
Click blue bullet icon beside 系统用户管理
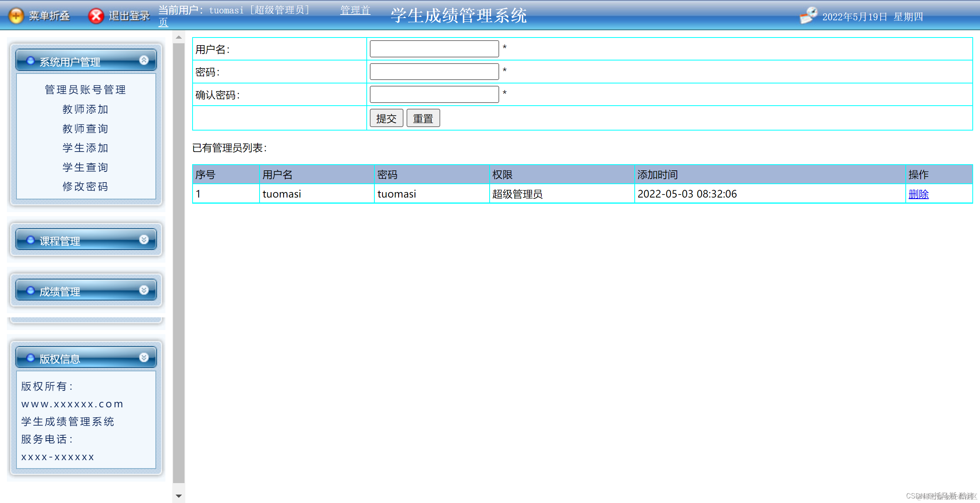click(31, 61)
